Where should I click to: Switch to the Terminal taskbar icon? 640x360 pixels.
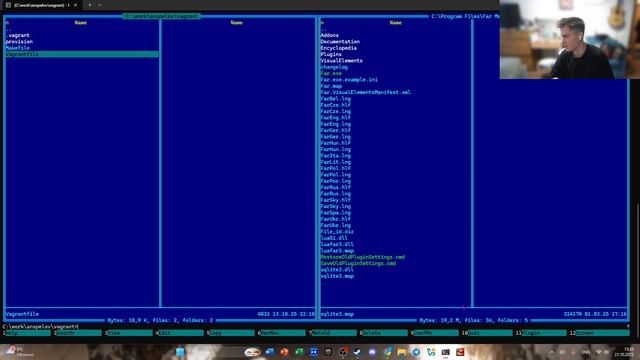(x=445, y=352)
